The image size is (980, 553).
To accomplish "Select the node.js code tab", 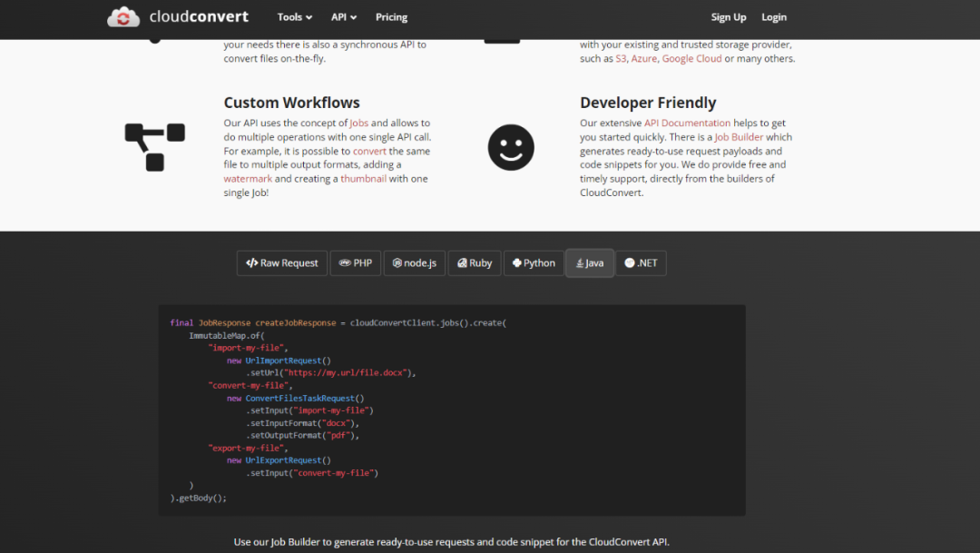I will click(415, 262).
